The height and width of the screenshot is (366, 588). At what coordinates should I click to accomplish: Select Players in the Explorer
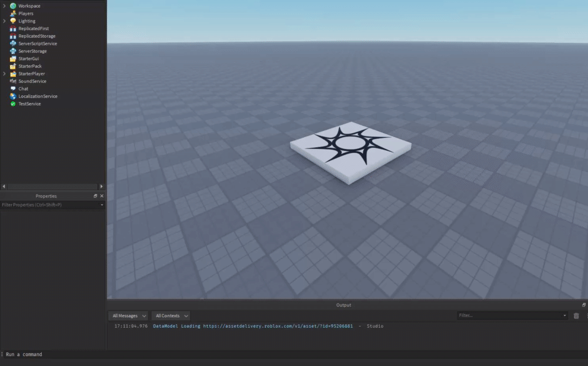tap(26, 14)
